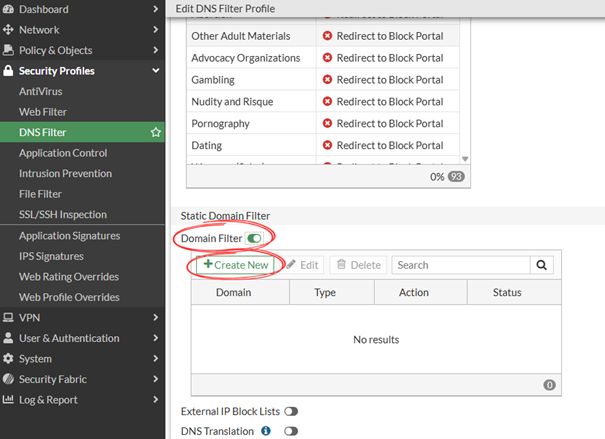
Task: Click the DNS Translation info icon
Action: [266, 432]
